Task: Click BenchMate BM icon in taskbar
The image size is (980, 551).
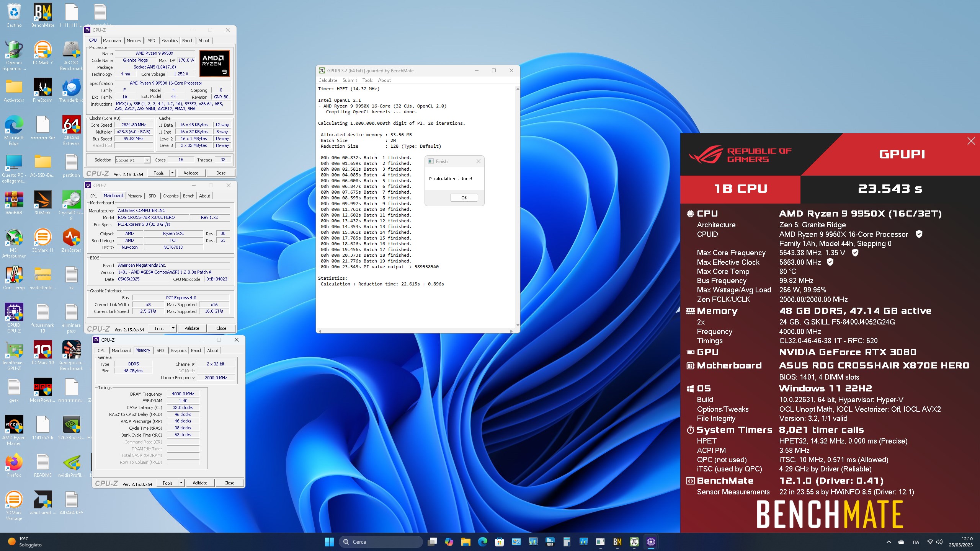Action: coord(617,542)
